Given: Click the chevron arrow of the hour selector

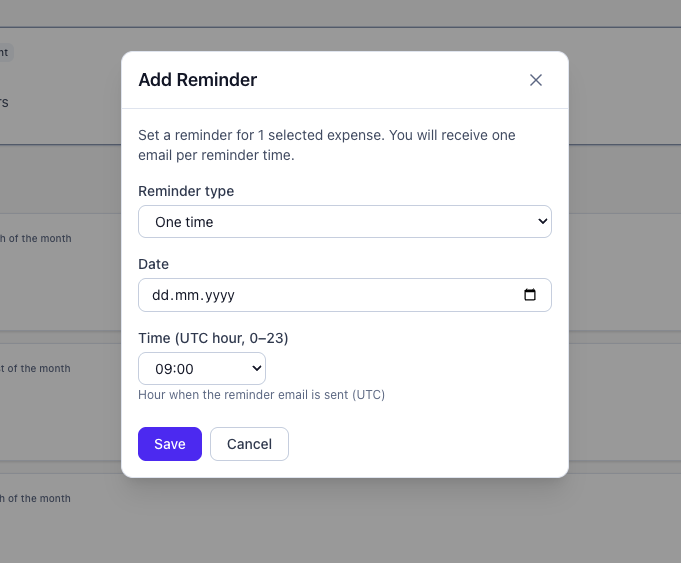Looking at the screenshot, I should point(256,369).
